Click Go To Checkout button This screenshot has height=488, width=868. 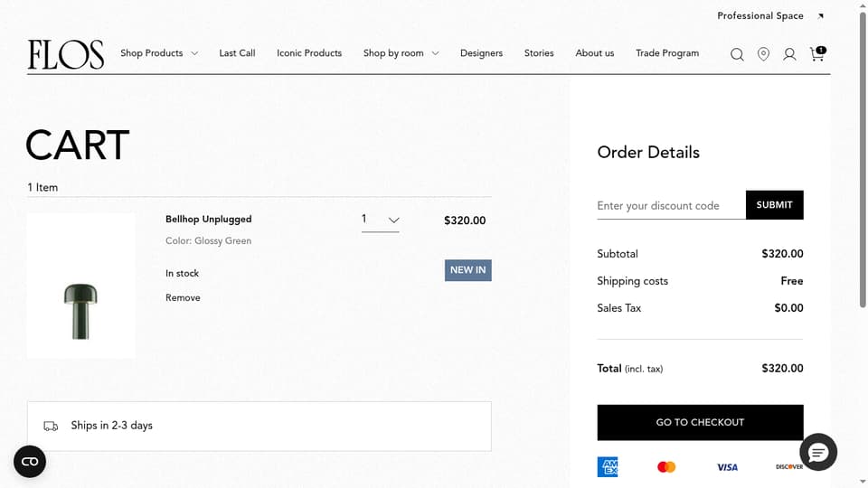click(x=700, y=422)
